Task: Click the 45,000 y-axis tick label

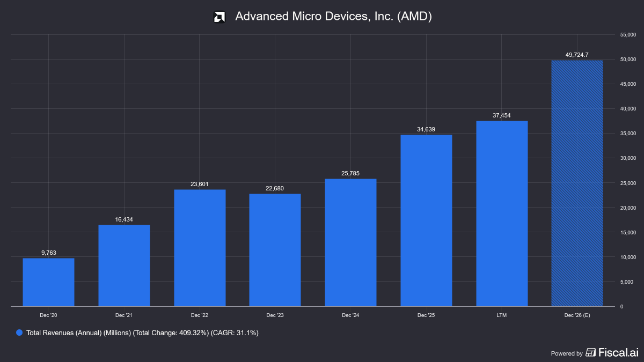Action: (x=628, y=84)
